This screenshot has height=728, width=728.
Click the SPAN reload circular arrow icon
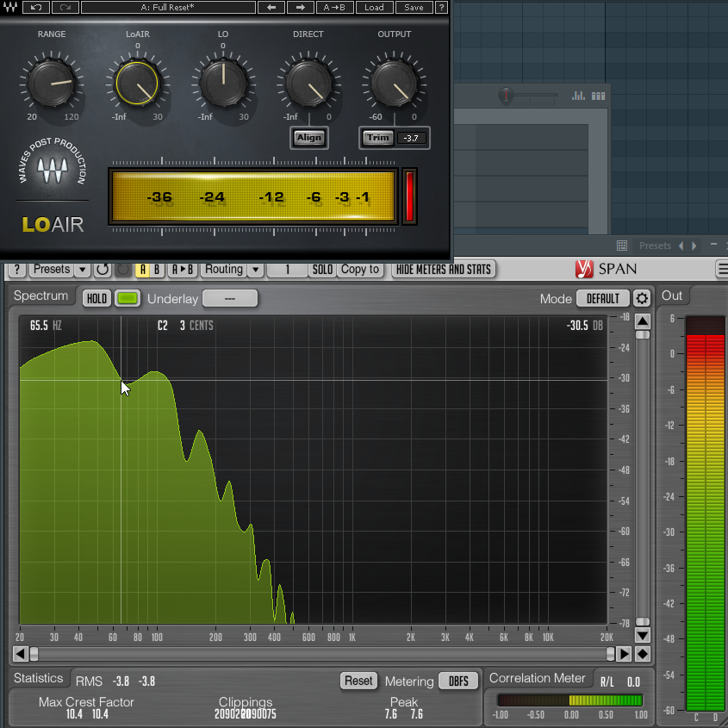tap(103, 270)
